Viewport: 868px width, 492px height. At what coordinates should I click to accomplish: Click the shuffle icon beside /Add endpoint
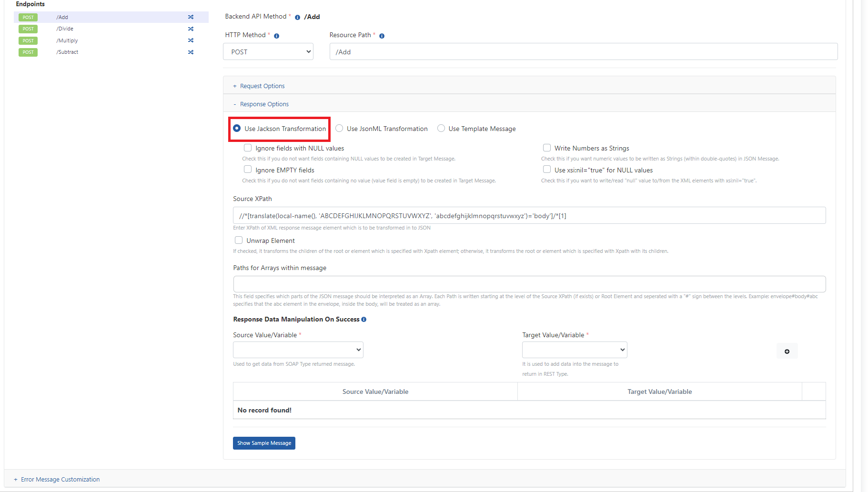click(191, 17)
